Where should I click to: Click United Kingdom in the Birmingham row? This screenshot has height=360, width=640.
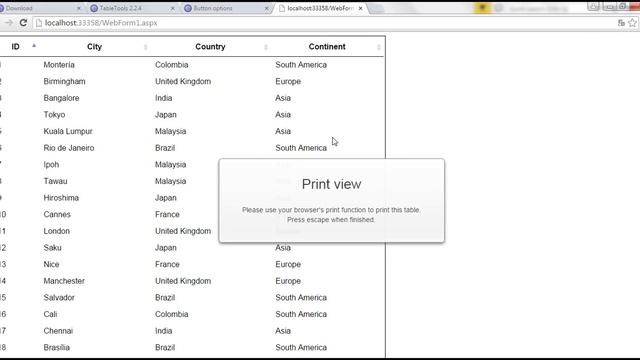[183, 82]
